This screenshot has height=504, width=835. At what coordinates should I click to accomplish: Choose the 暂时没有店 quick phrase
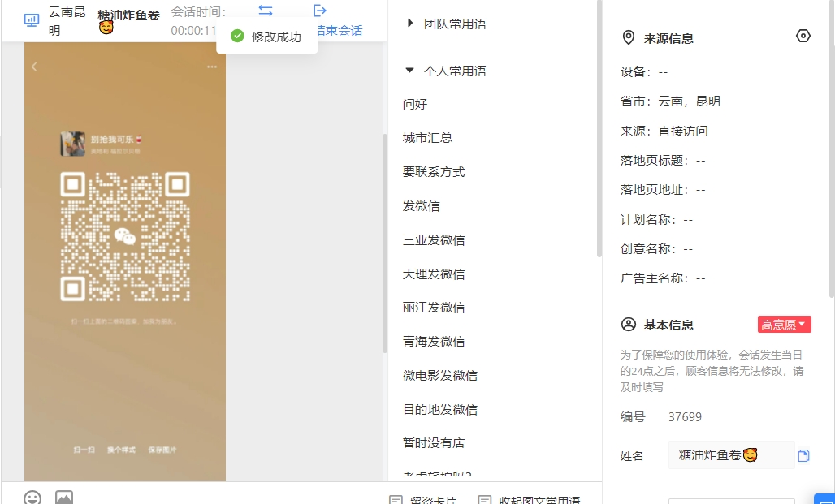434,443
